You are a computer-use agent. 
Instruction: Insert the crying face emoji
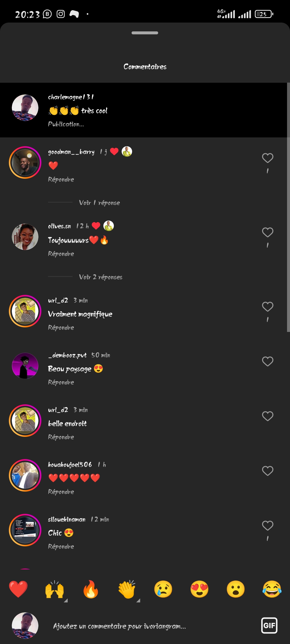click(163, 589)
